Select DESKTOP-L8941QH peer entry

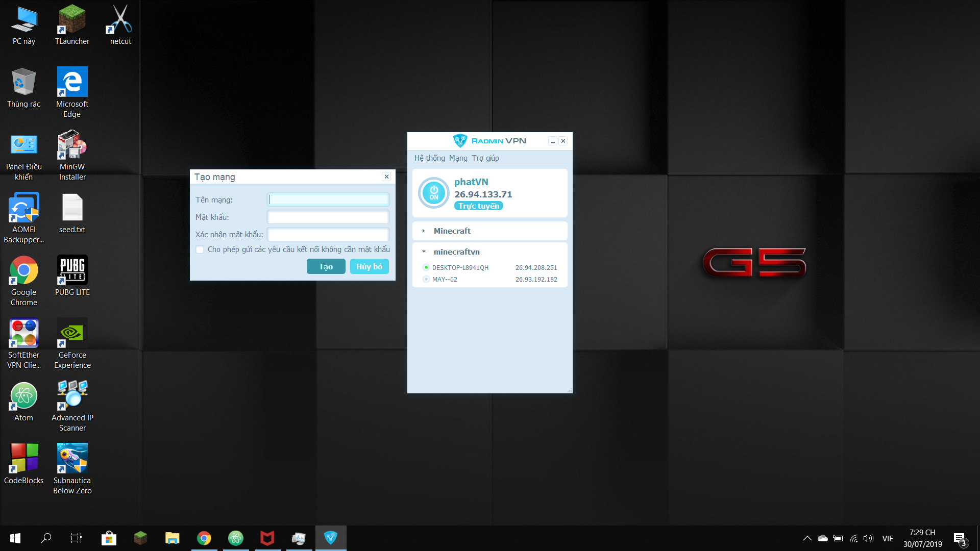click(460, 267)
